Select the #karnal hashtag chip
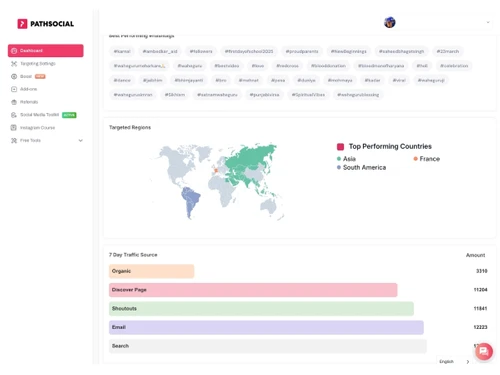 [122, 51]
